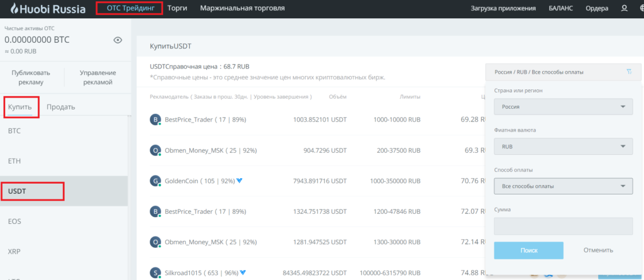Click avatar of Obmen_Money_MSK with 904.7296 USDT
Image resolution: width=644 pixels, height=280 pixels.
pyautogui.click(x=155, y=150)
